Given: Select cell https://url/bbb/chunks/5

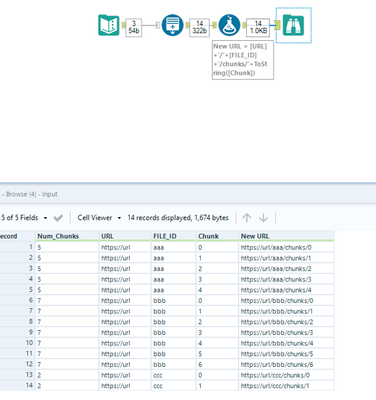Looking at the screenshot, I should 286,354.
